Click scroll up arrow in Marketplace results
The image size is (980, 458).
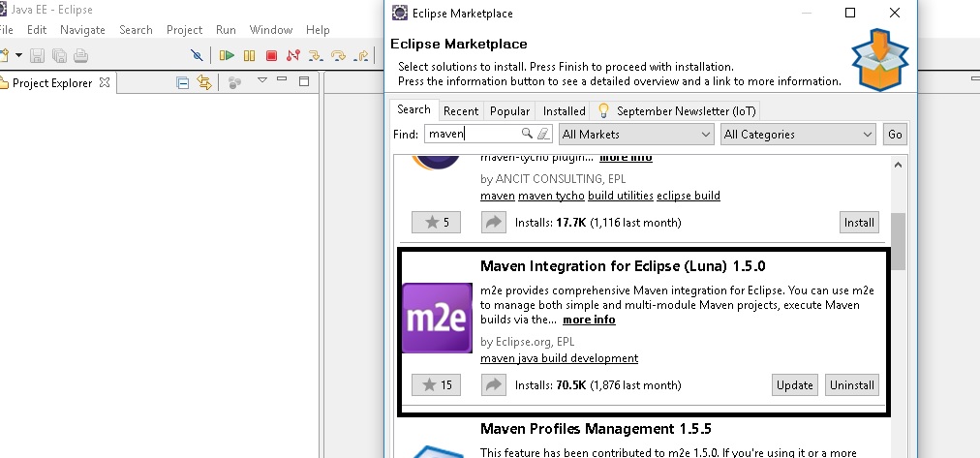click(898, 165)
